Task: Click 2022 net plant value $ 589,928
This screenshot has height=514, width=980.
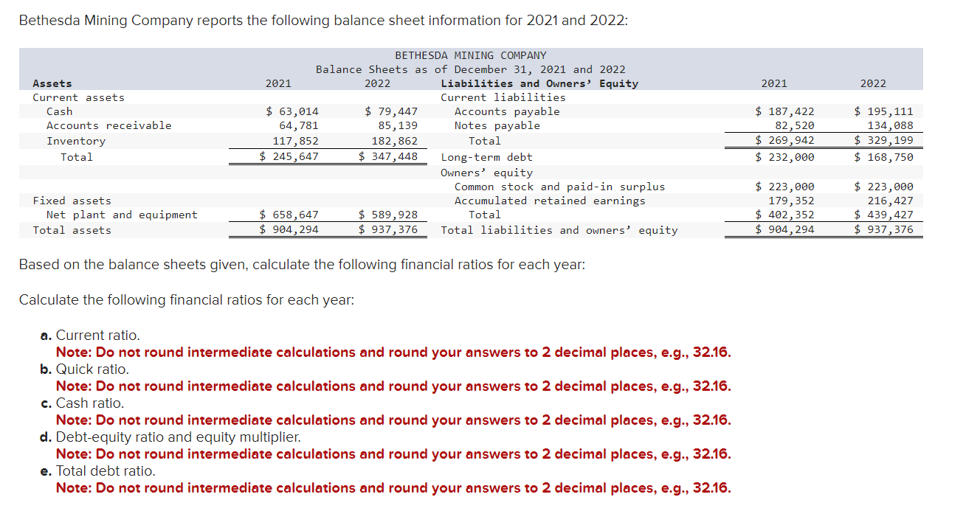Action: [388, 215]
